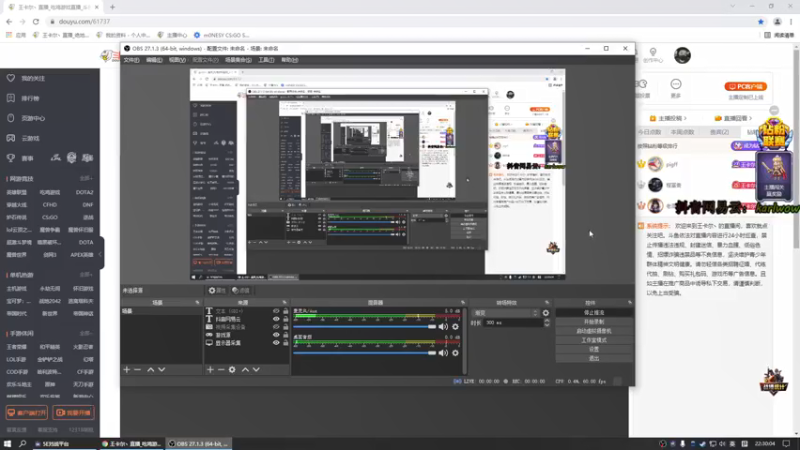The image size is (800, 450).
Task: Start the virtual camera button
Action: tap(594, 331)
